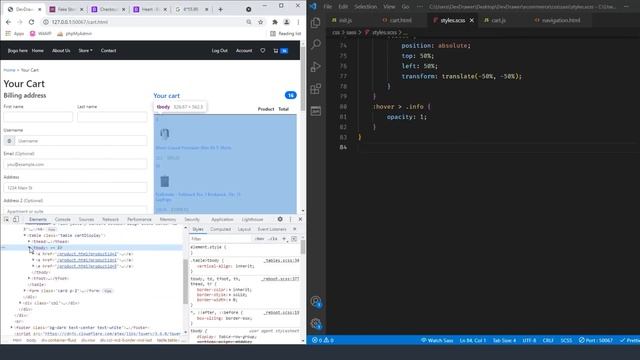The height and width of the screenshot is (360, 640).
Task: Click Chrome back arrow
Action: (x=9, y=22)
